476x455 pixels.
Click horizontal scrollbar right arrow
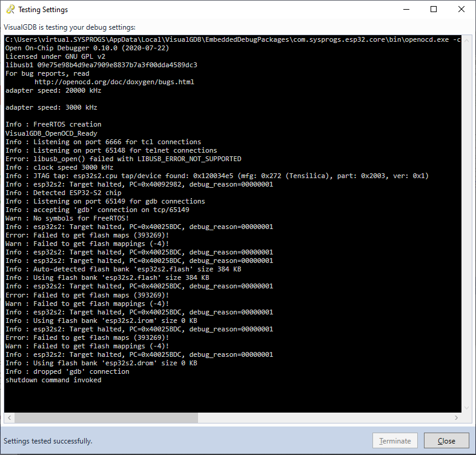pos(456,417)
